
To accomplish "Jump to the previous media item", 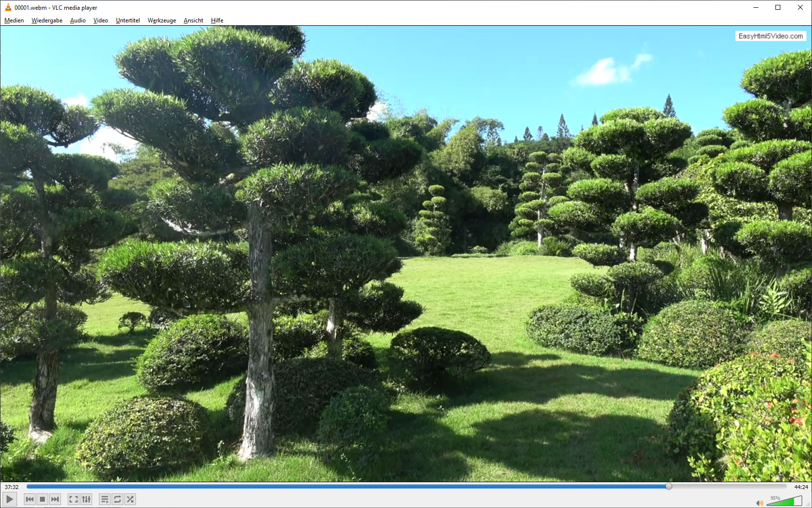I will 29,499.
